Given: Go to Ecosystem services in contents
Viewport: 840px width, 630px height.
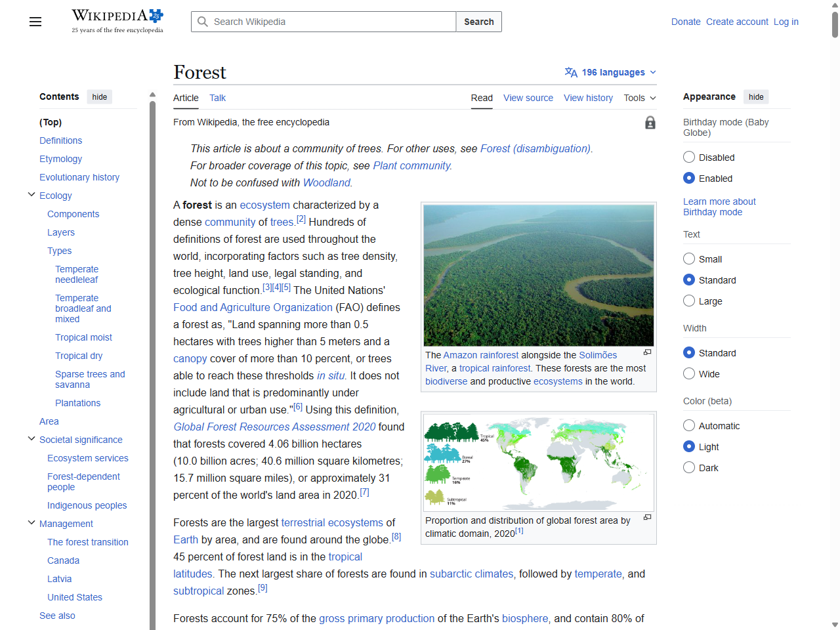Looking at the screenshot, I should pos(88,458).
